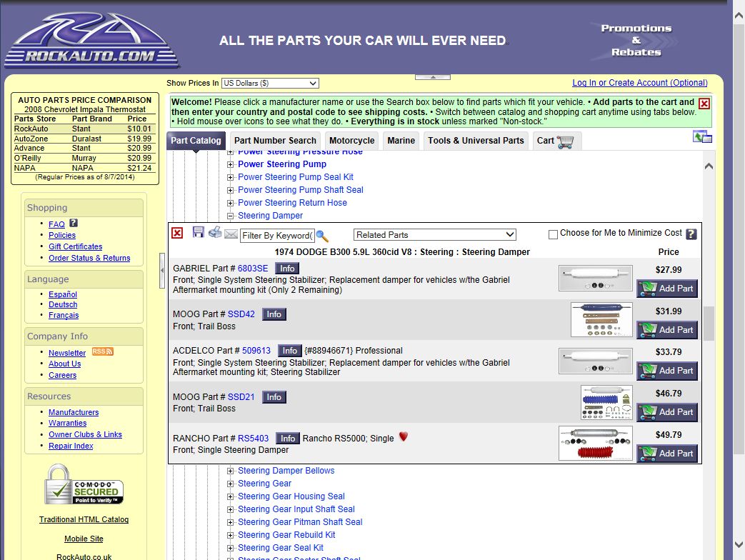Switch to the Part Catalog tab
Viewport: 745px width, 560px height.
coord(196,141)
